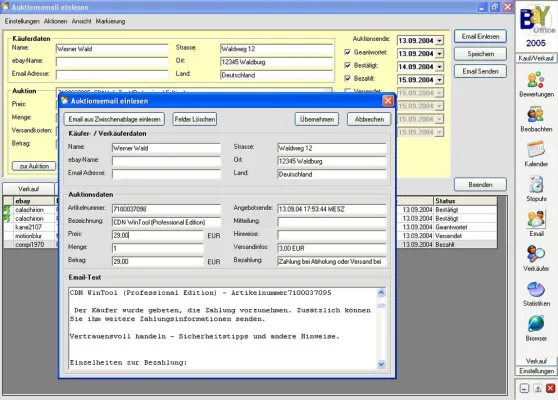Select the kane2107 row in table
The image size is (558, 400).
click(251, 227)
